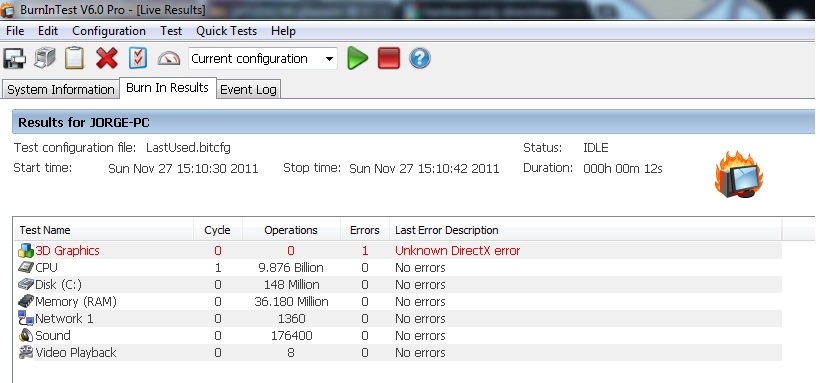Open the Quick Tests menu

pyautogui.click(x=226, y=31)
